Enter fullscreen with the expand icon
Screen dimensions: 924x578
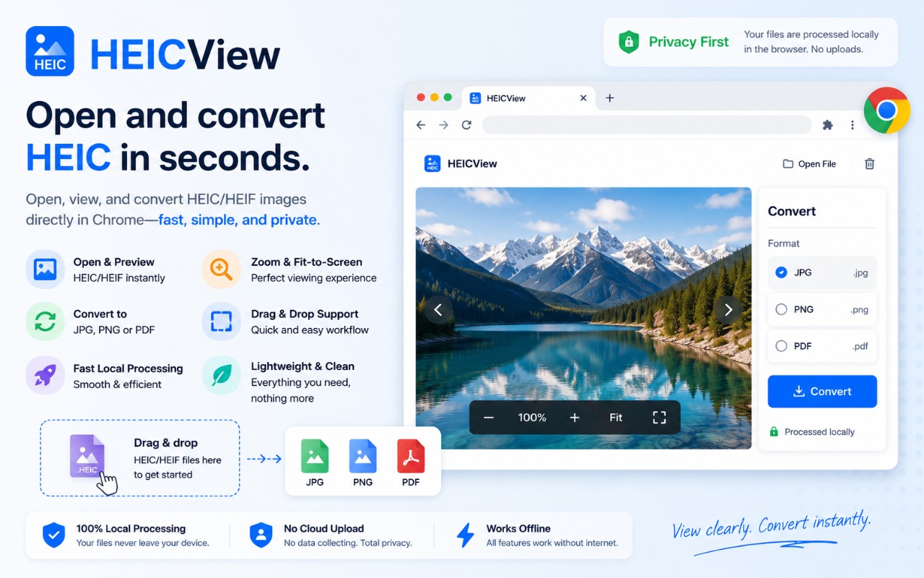coord(659,418)
